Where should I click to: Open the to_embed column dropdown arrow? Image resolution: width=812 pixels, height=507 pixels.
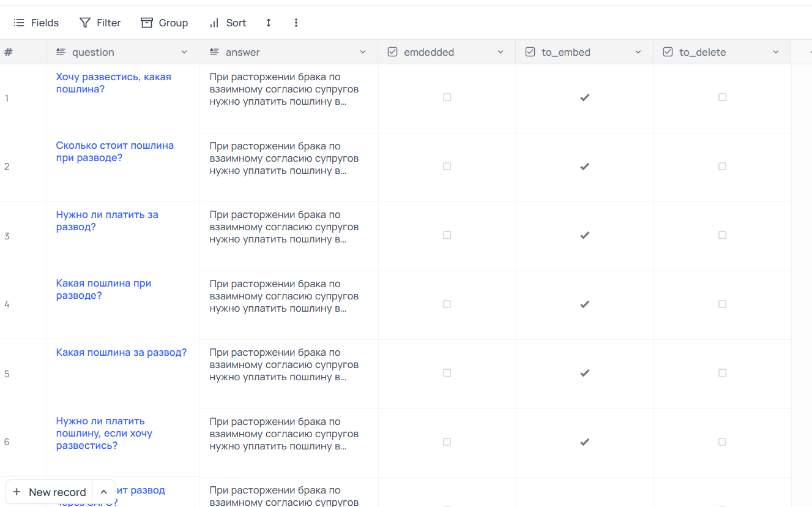click(x=638, y=52)
